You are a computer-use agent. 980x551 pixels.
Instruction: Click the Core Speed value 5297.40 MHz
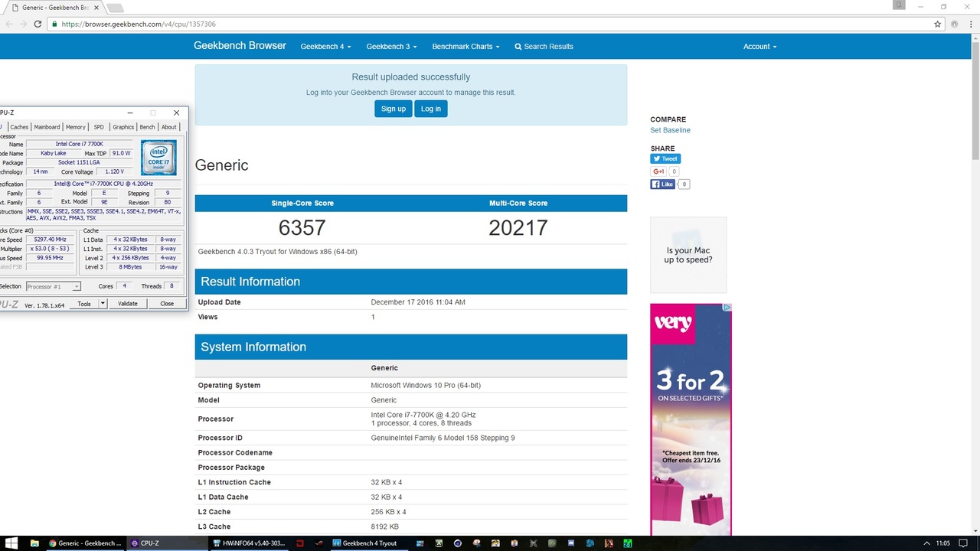point(51,240)
